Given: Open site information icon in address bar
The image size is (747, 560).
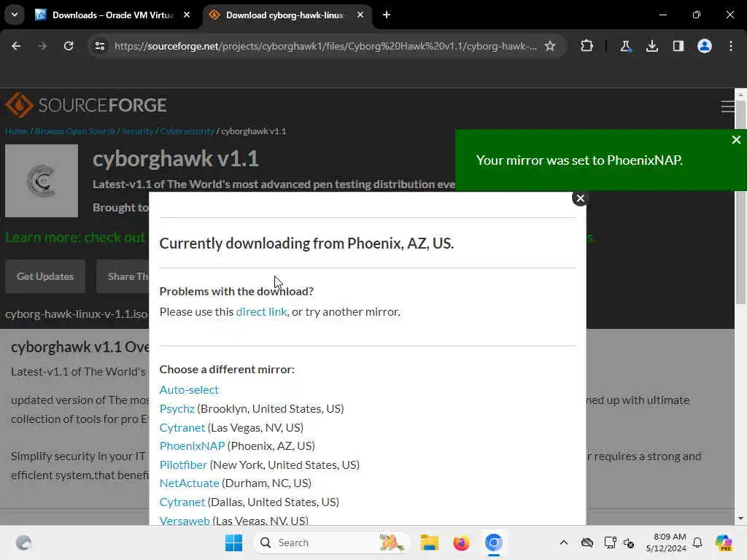Looking at the screenshot, I should pyautogui.click(x=99, y=46).
